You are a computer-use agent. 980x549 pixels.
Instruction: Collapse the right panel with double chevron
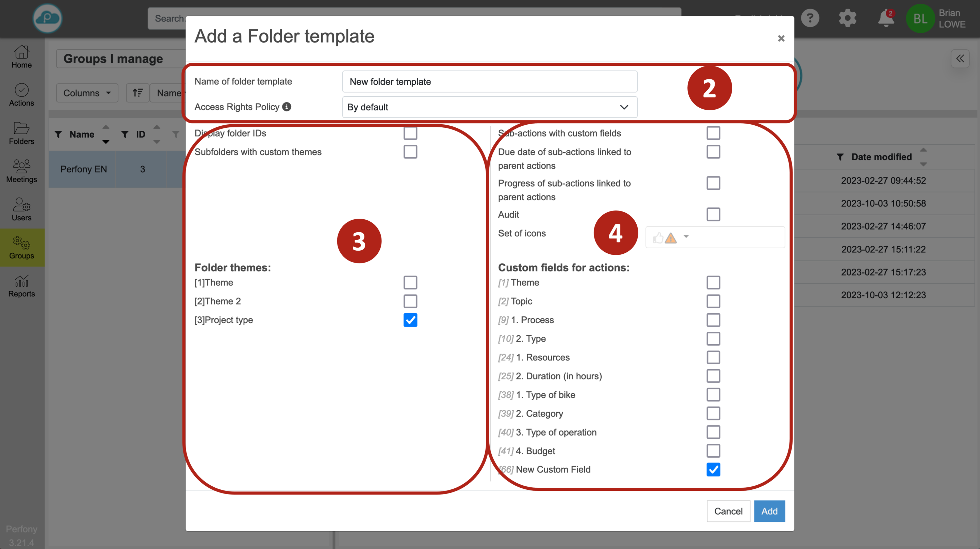coord(960,59)
